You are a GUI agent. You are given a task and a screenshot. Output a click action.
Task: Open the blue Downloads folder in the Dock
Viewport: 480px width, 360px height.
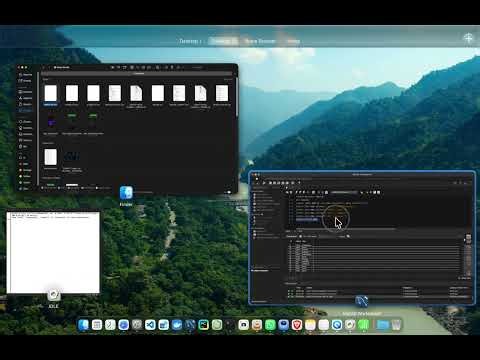383,325
